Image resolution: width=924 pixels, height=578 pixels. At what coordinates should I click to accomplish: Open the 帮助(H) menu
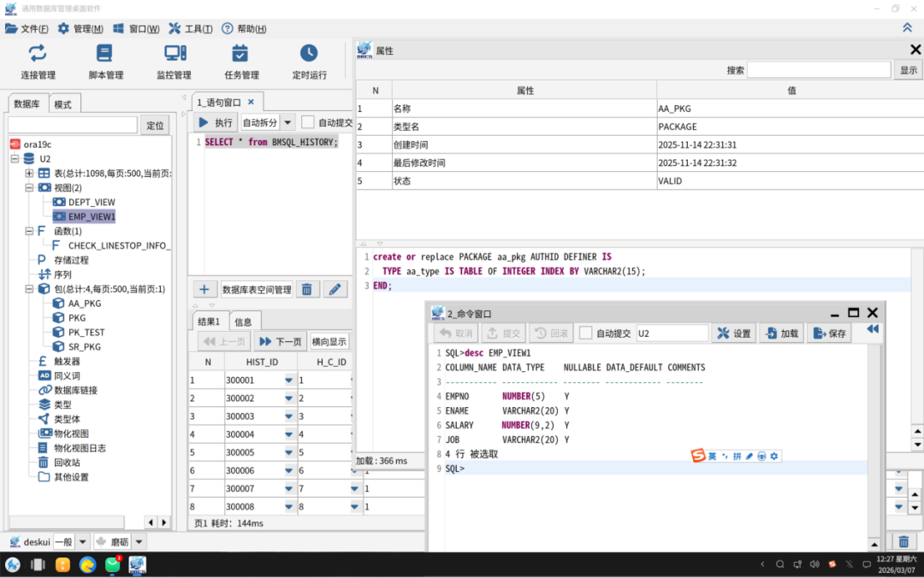(244, 28)
